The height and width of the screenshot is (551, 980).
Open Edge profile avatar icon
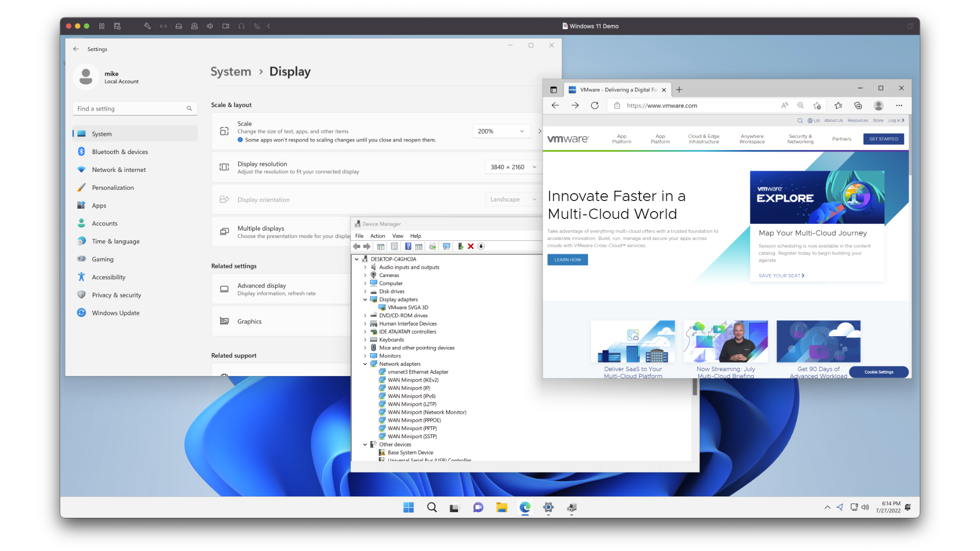pyautogui.click(x=878, y=106)
